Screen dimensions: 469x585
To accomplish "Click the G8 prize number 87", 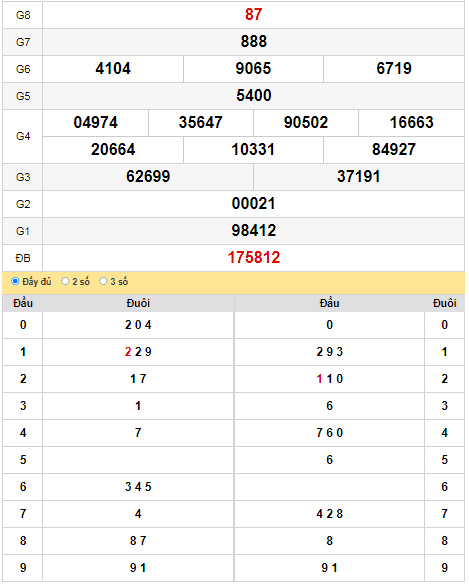I will pyautogui.click(x=254, y=15).
